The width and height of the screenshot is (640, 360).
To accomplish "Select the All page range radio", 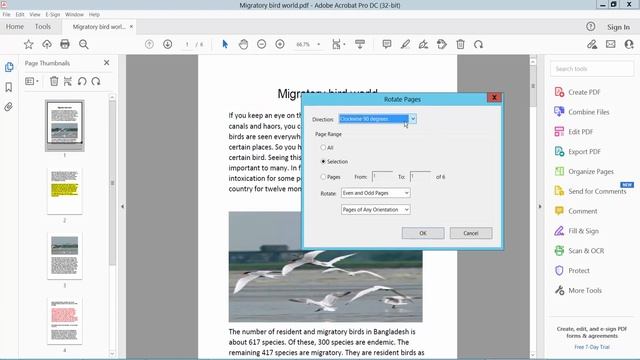I will coord(323,147).
